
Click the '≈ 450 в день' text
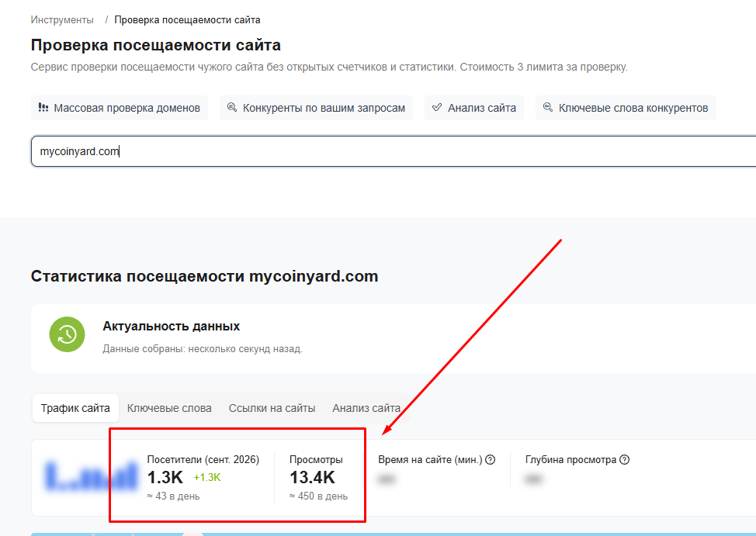[318, 496]
